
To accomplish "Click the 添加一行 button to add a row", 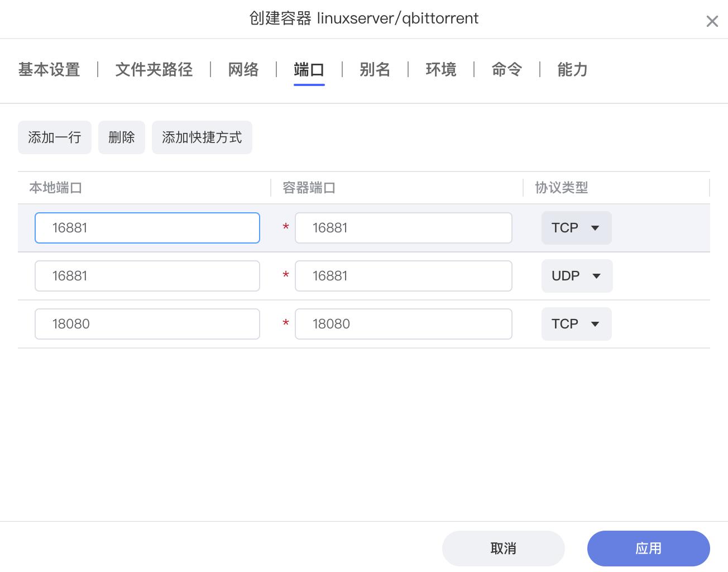I will (54, 137).
